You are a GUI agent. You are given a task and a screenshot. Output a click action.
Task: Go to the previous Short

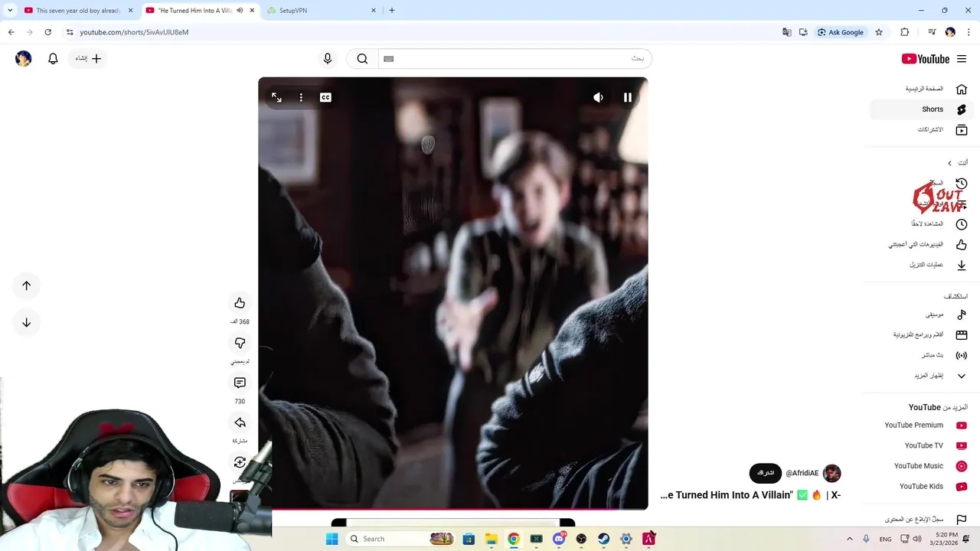click(26, 285)
